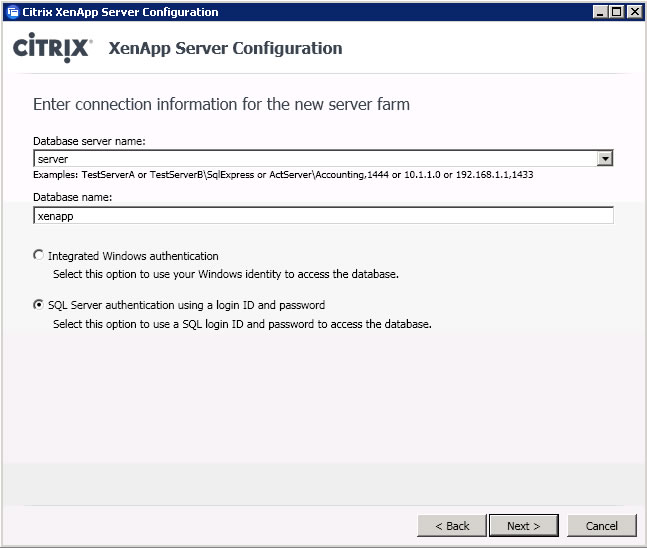The height and width of the screenshot is (548, 647).
Task: Click the Citrix logo in the header
Action: tap(52, 47)
